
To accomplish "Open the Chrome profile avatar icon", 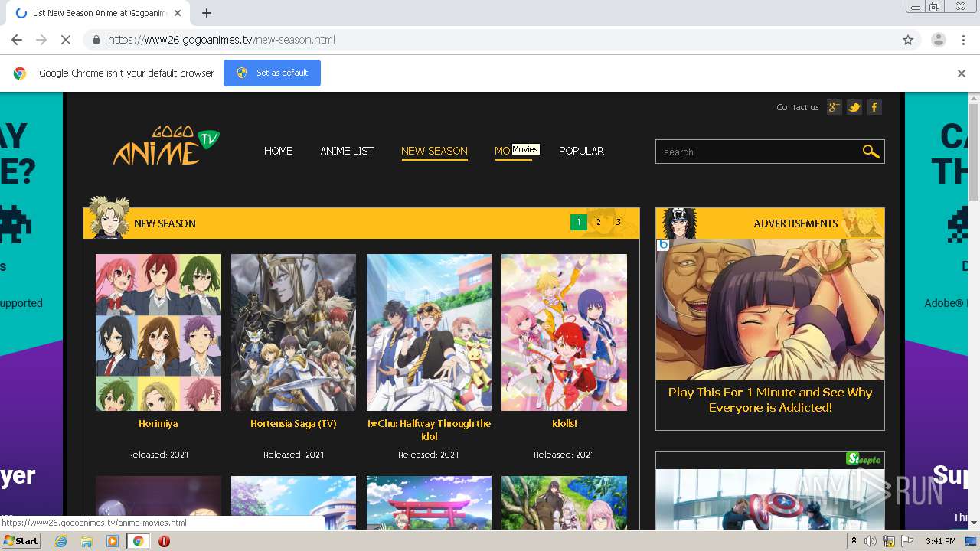I will (x=938, y=40).
